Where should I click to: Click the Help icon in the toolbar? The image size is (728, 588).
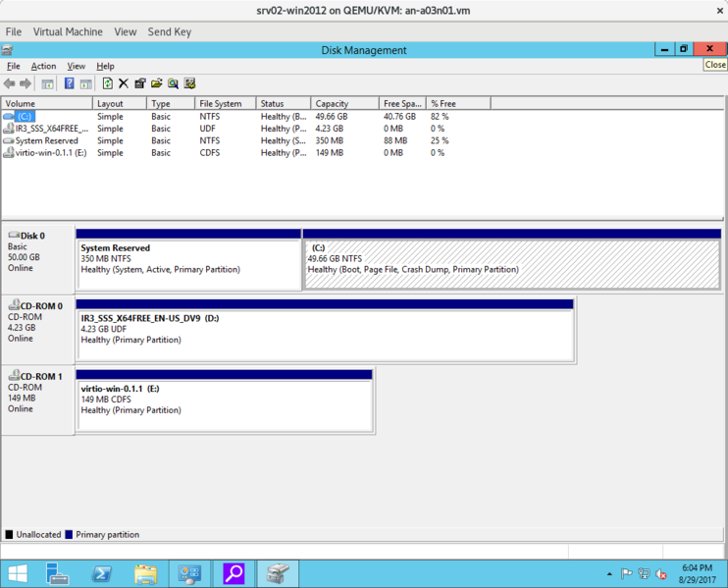click(69, 83)
